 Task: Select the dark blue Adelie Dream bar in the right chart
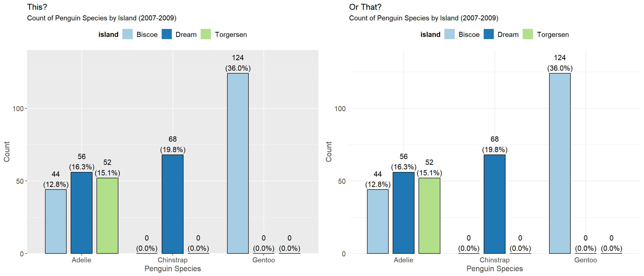tap(403, 213)
